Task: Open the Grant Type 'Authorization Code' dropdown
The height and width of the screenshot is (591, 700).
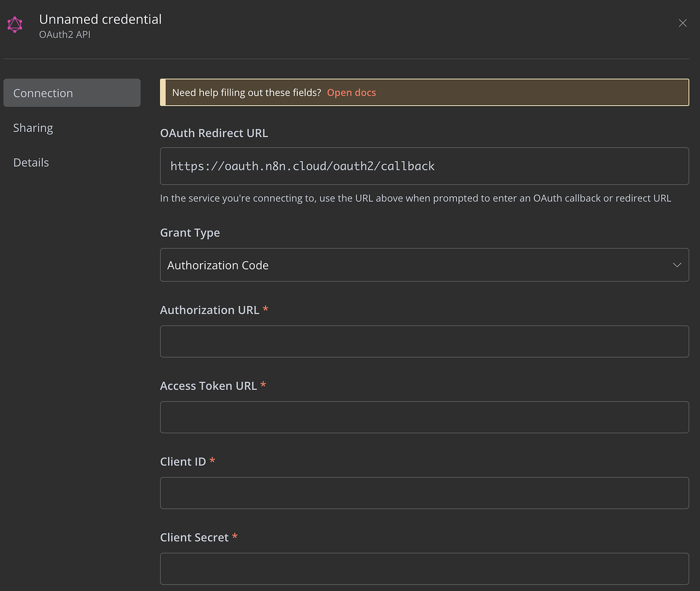Action: coord(414,265)
